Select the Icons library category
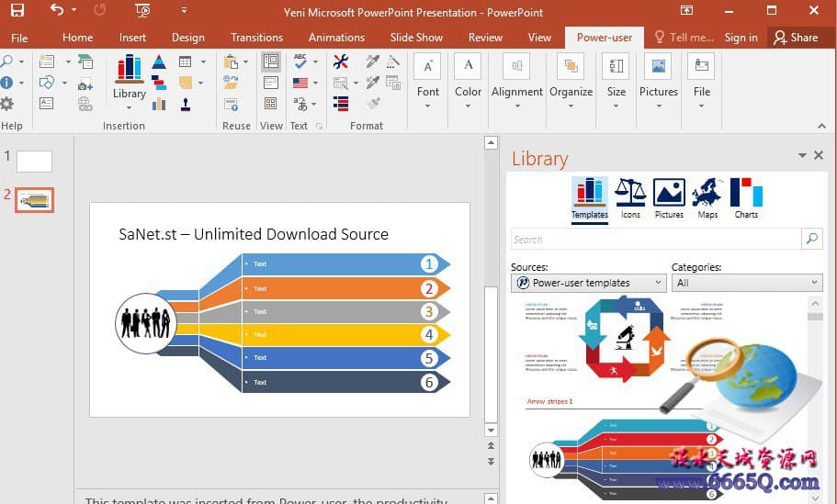Image resolution: width=837 pixels, height=504 pixels. point(630,199)
